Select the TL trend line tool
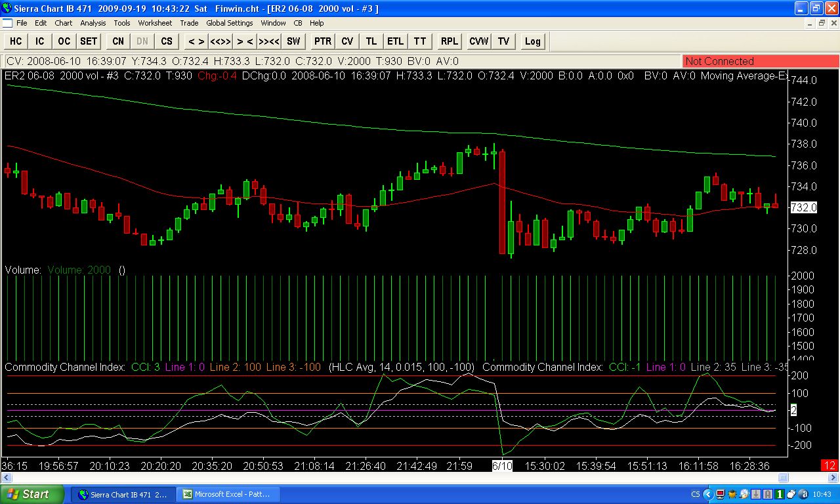 click(x=371, y=41)
